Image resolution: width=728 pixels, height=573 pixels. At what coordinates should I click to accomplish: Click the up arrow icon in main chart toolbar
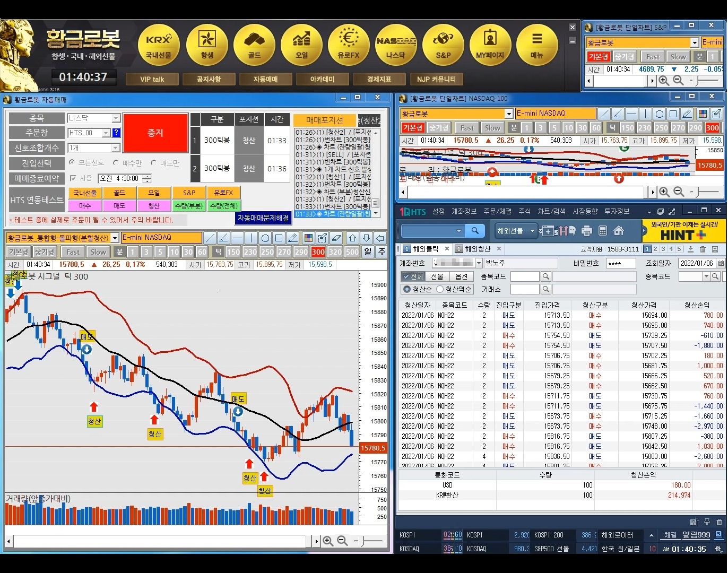click(x=352, y=238)
